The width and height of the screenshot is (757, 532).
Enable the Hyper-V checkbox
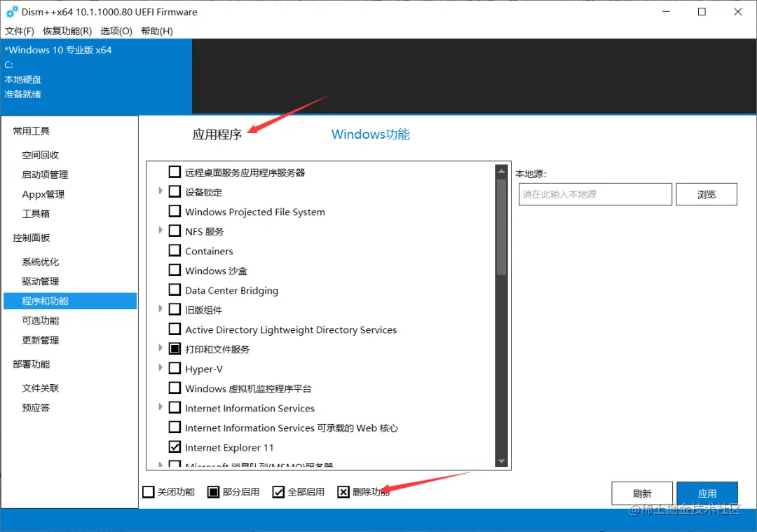click(175, 369)
